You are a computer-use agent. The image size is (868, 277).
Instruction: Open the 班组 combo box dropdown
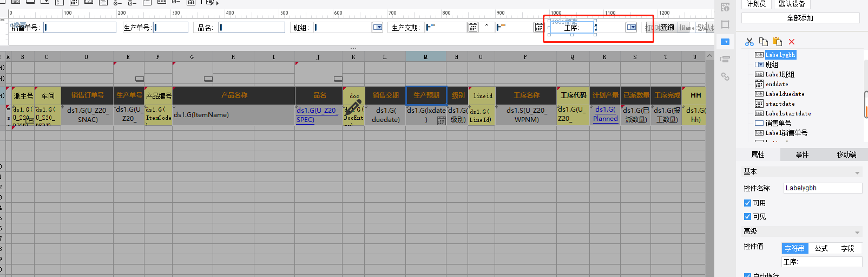378,27
